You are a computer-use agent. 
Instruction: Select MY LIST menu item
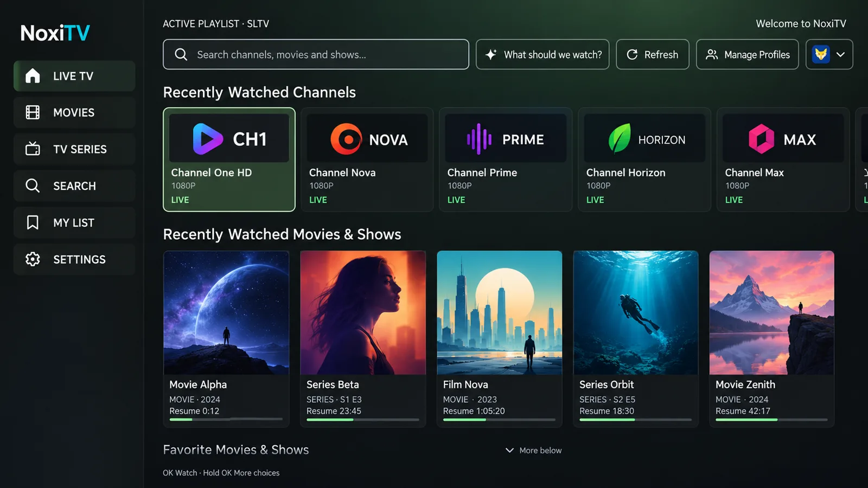pos(74,222)
